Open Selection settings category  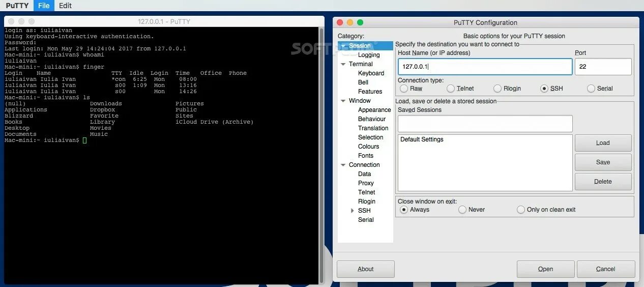pyautogui.click(x=370, y=137)
